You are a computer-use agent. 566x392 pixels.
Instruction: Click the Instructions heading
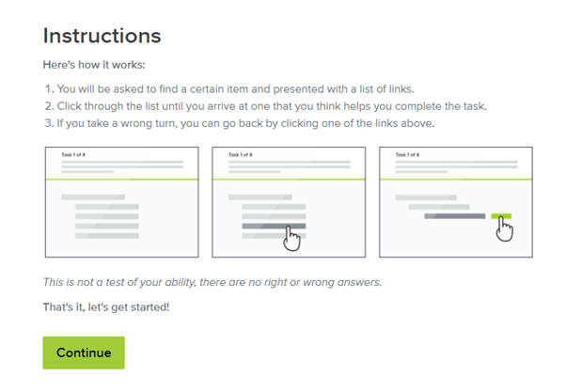[102, 36]
